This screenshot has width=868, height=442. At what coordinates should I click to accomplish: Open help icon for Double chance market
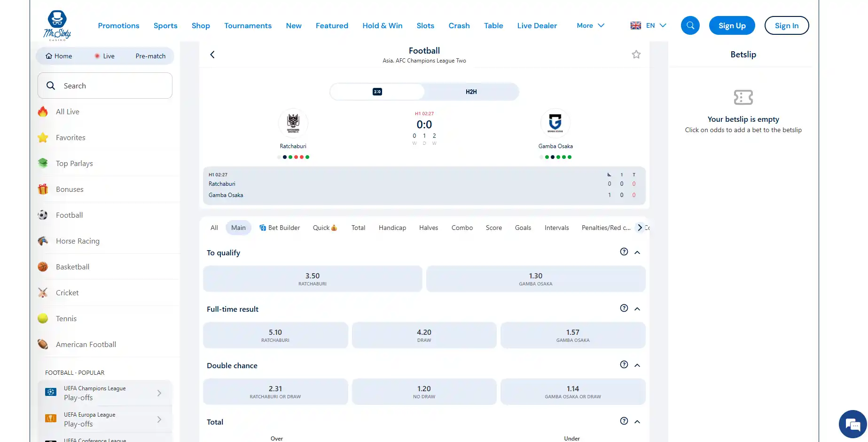[624, 364]
